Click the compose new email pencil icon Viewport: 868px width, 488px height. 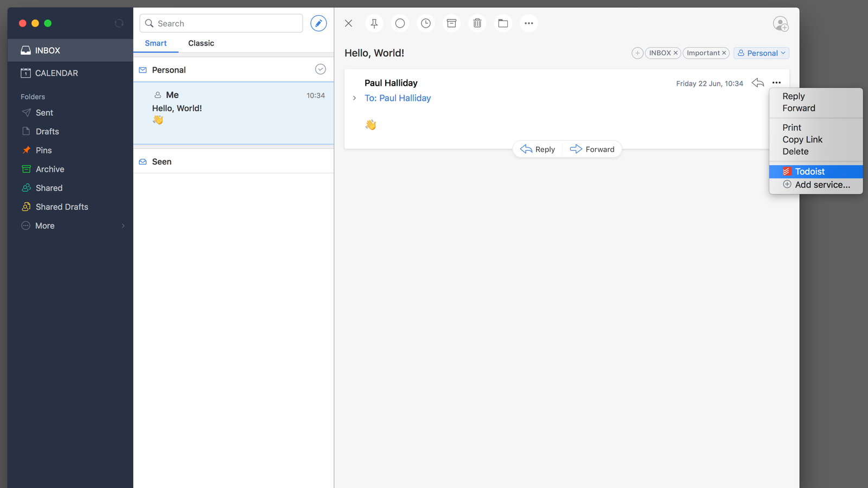point(318,23)
